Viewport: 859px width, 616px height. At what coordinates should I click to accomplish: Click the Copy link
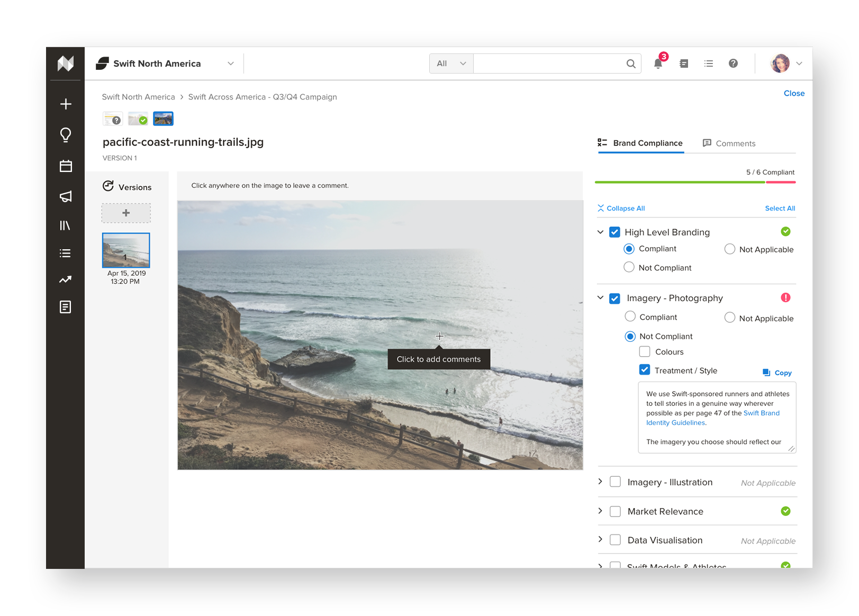point(783,373)
